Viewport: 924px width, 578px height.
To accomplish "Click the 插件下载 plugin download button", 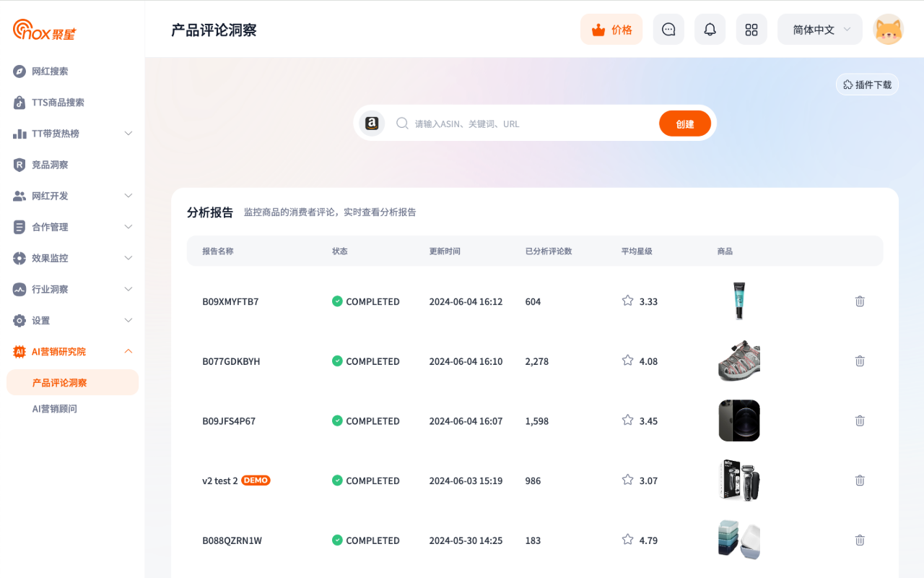I will tap(866, 84).
